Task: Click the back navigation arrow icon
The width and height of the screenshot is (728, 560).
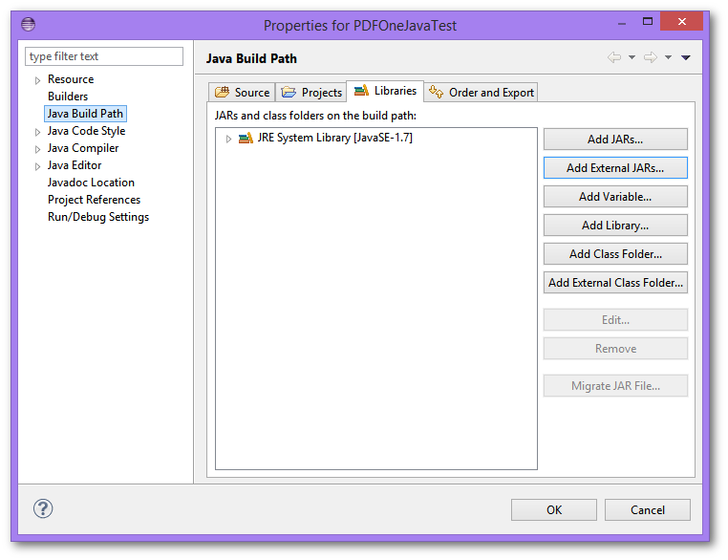Action: [614, 57]
